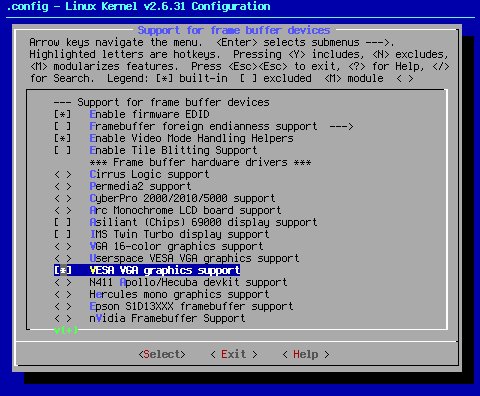
Task: Select the Permedia2 support entry
Action: 140,186
